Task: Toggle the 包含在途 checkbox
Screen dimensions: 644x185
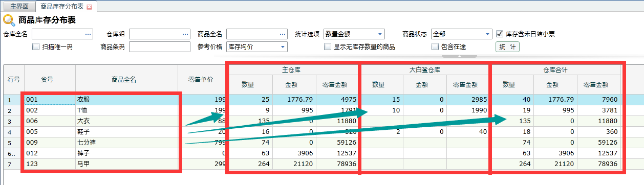Action: [x=435, y=47]
